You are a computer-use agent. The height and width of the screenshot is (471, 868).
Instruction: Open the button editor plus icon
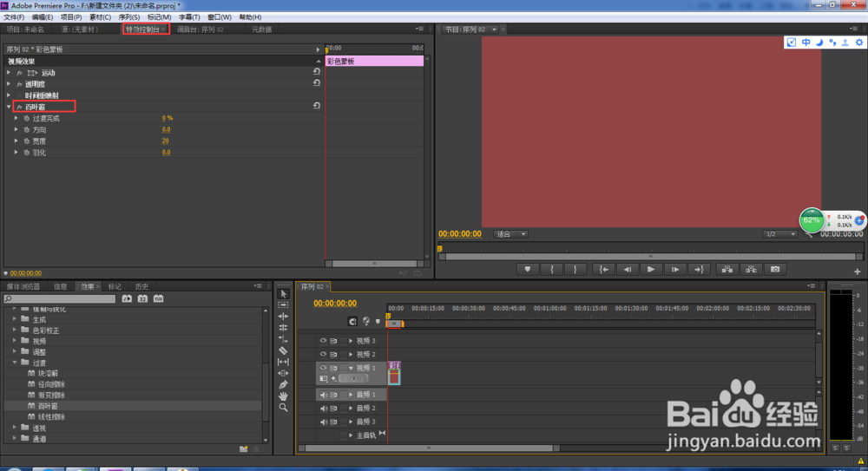(857, 271)
